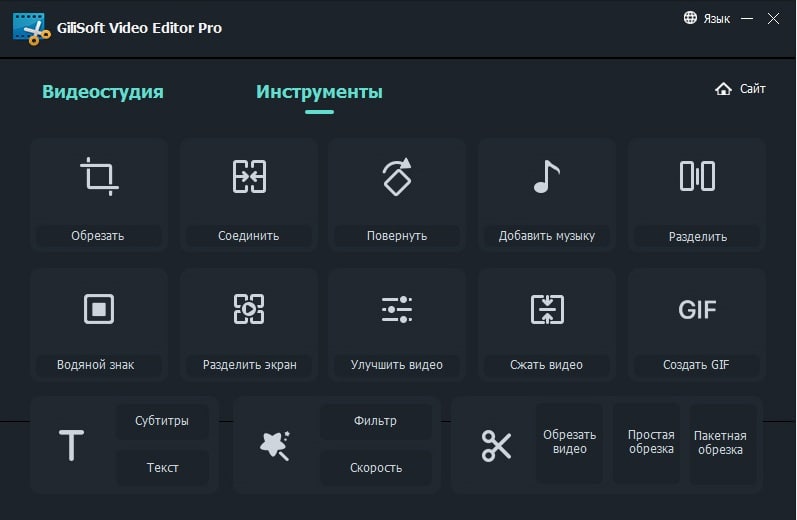Open the Повернуть label button
797x520 pixels.
tap(397, 236)
